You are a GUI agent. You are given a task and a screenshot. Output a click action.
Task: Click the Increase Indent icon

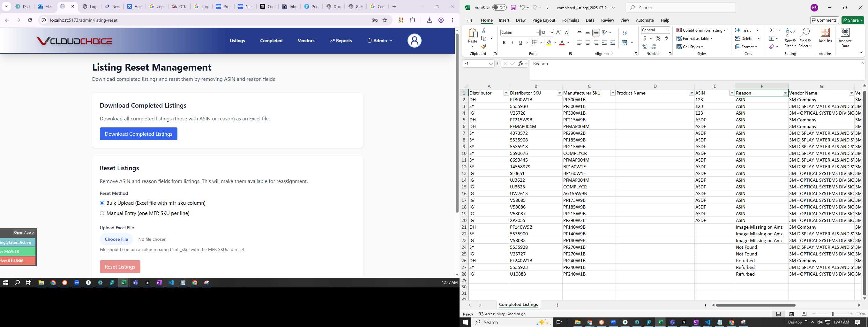pos(613,43)
